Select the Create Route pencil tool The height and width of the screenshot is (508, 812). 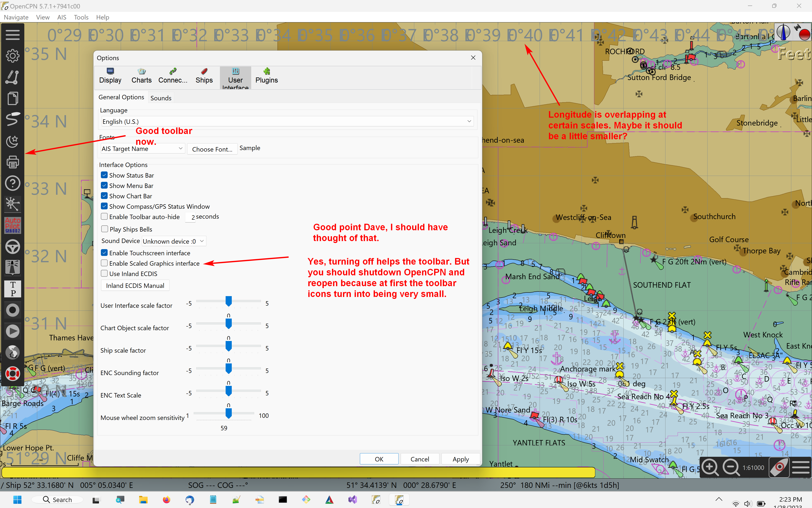12,77
